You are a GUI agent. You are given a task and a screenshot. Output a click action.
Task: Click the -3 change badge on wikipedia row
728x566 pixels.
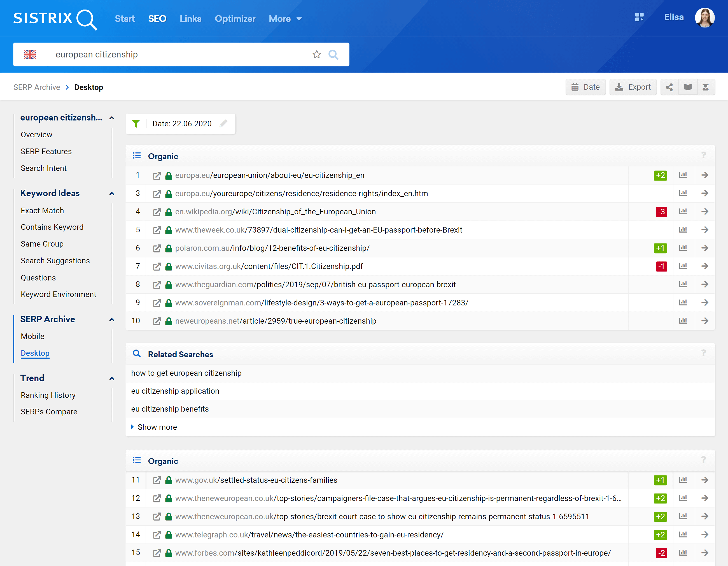[x=661, y=212]
